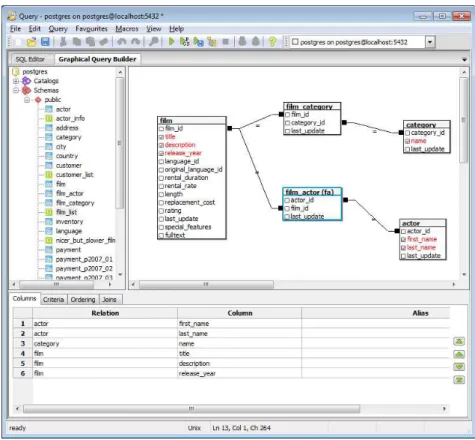The height and width of the screenshot is (440, 475).
Task: Run the query with the green Execute icon
Action: (x=171, y=42)
